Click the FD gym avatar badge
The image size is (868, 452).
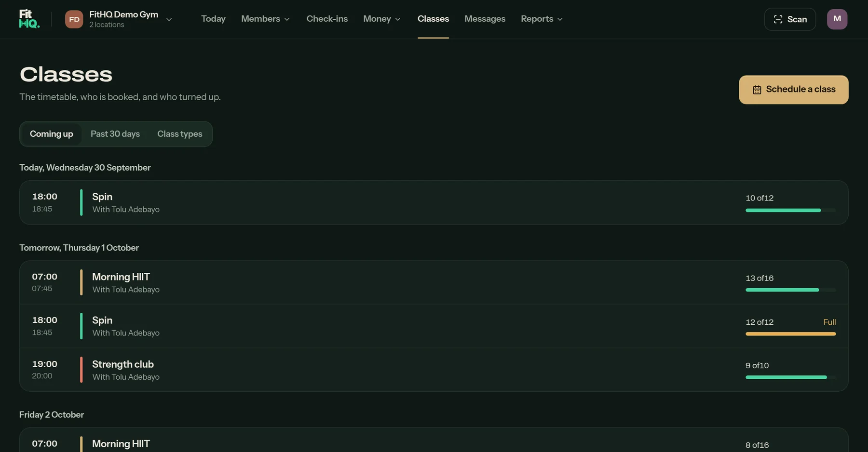74,19
